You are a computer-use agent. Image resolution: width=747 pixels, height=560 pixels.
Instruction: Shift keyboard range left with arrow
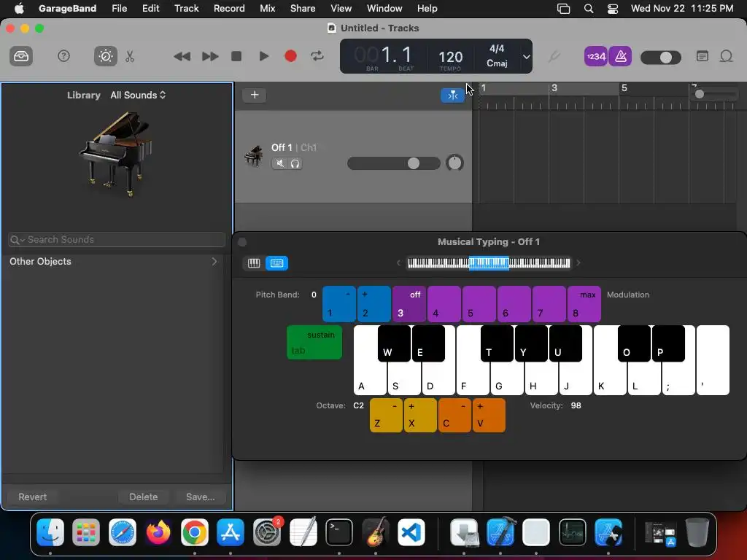(399, 262)
